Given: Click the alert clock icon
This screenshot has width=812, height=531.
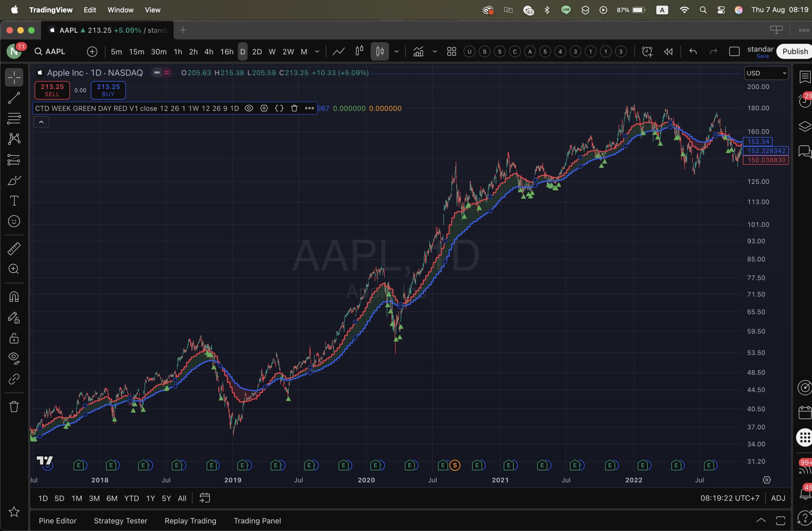Looking at the screenshot, I should [647, 51].
